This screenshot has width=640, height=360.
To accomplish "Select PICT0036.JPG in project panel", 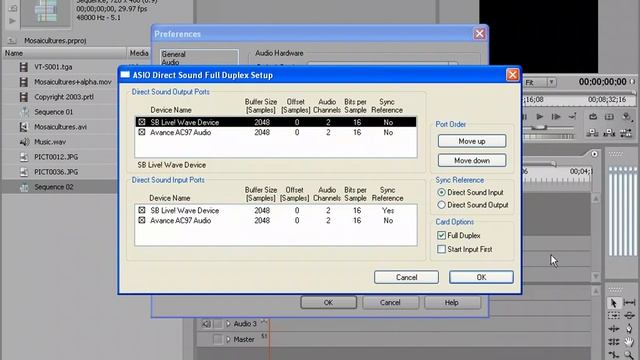I will tap(56, 172).
